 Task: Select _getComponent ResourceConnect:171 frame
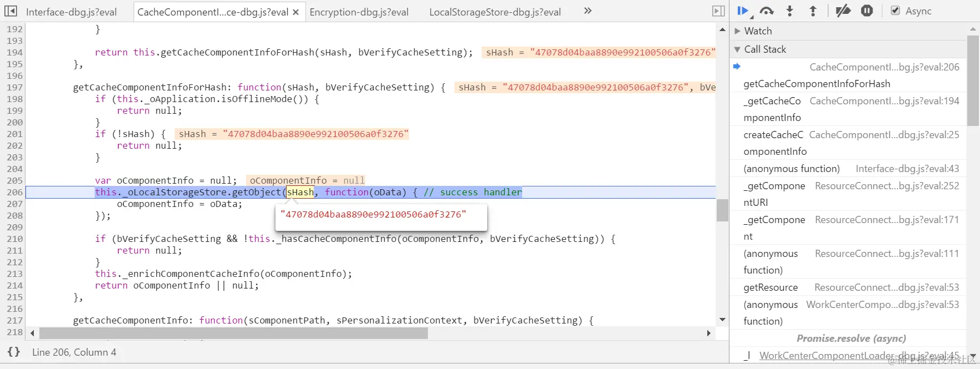pyautogui.click(x=848, y=228)
